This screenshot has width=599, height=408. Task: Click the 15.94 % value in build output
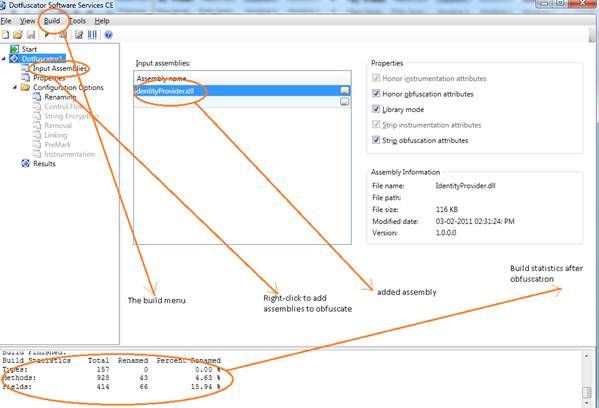[206, 387]
